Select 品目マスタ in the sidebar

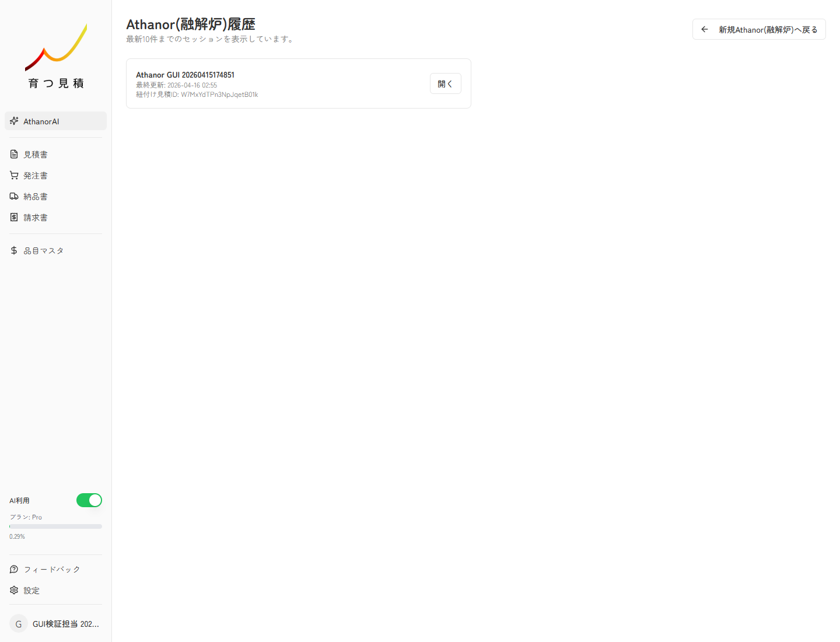tap(43, 251)
